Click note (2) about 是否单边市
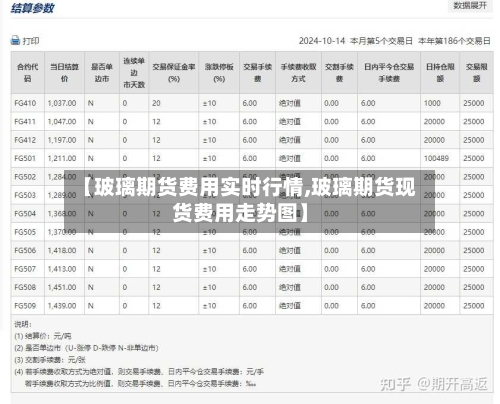500x404 pixels. [86, 348]
